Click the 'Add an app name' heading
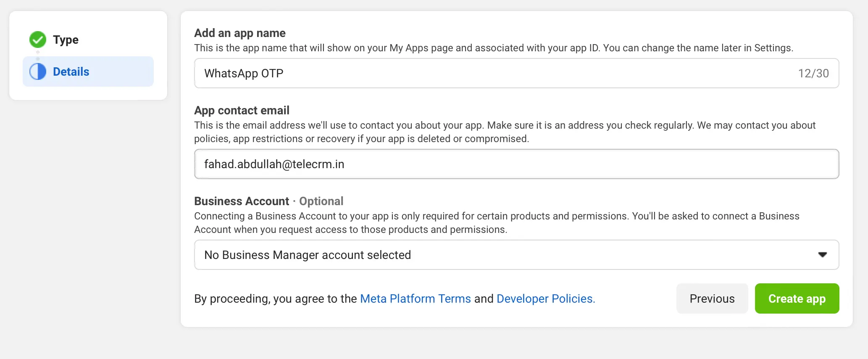The image size is (868, 359). pyautogui.click(x=239, y=33)
